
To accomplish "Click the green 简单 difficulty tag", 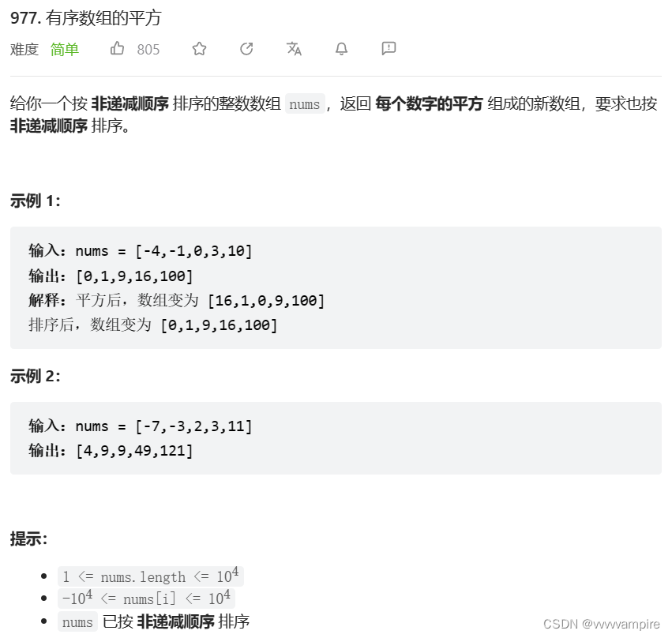I will [64, 50].
